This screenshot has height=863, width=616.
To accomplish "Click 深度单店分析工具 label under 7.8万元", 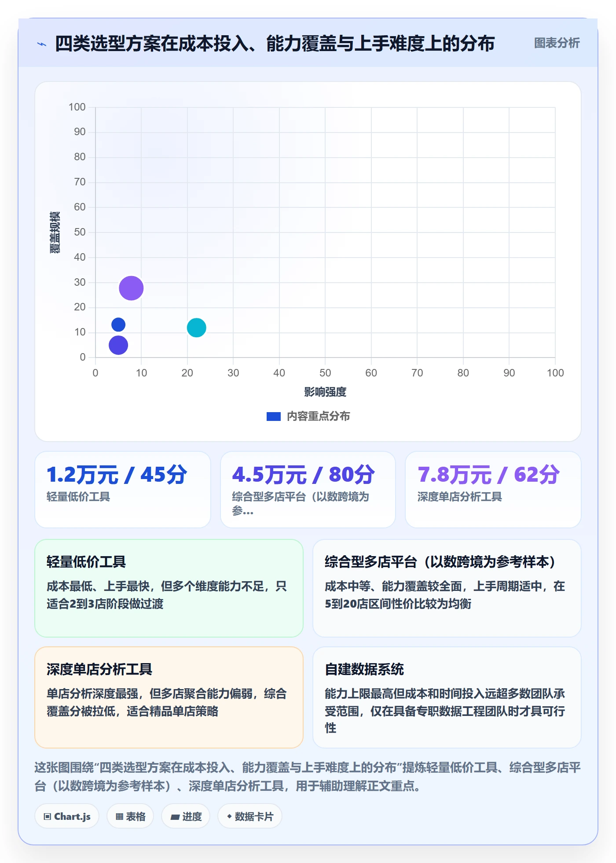I will pyautogui.click(x=460, y=497).
